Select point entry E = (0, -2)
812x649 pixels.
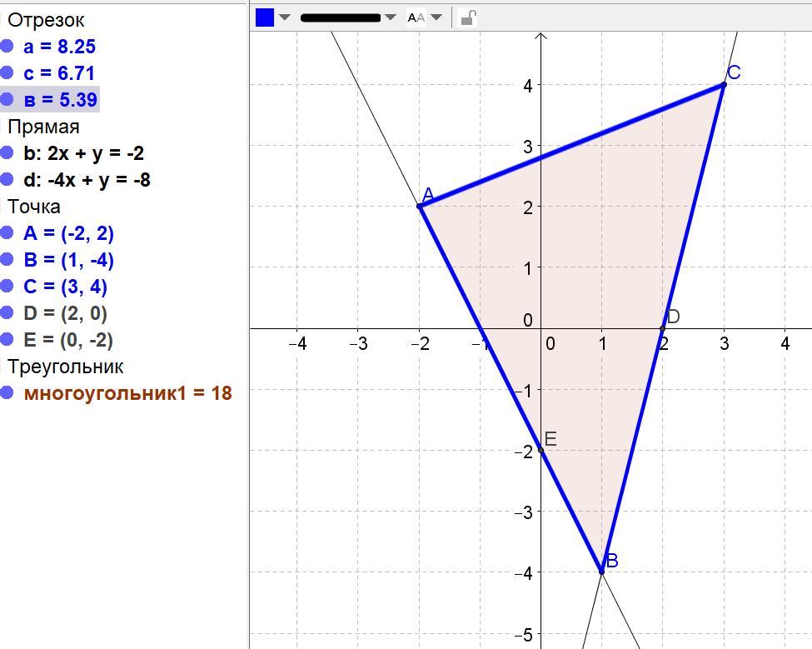(68, 340)
